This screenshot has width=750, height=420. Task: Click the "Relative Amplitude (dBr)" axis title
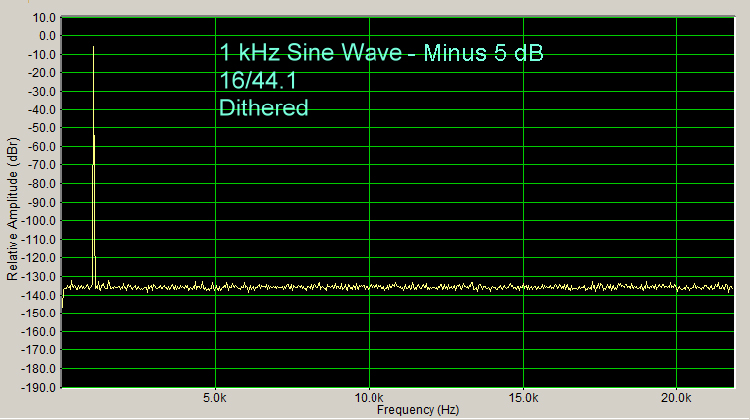pos(11,209)
